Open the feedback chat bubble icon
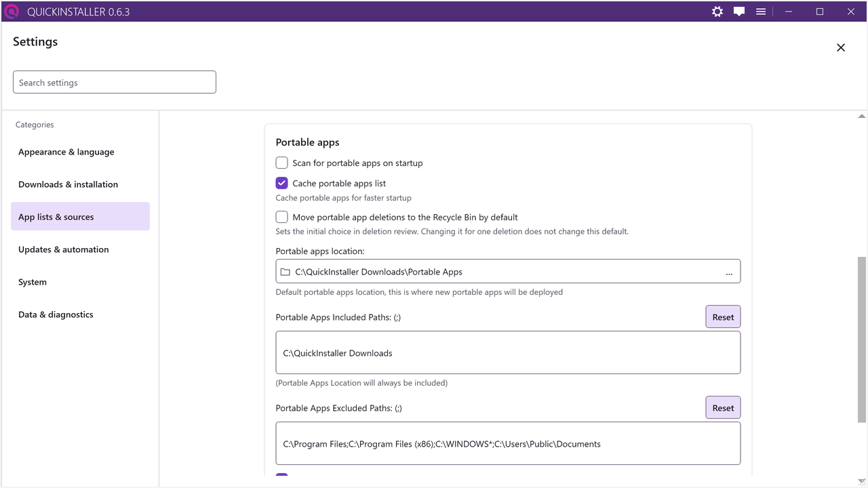868x488 pixels. [x=739, y=12]
